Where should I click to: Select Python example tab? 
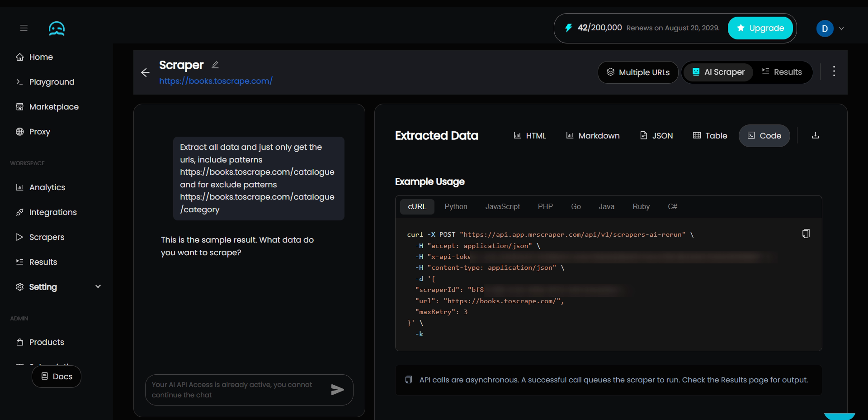[x=456, y=206]
